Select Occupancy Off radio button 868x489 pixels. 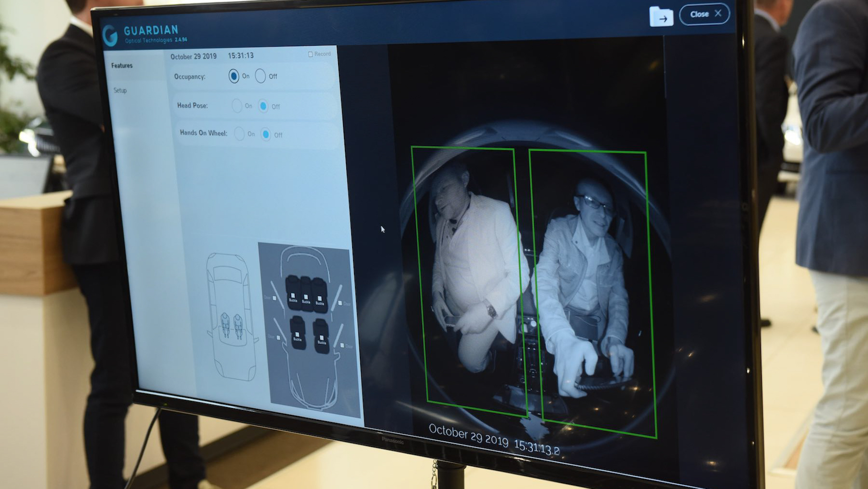pyautogui.click(x=260, y=76)
